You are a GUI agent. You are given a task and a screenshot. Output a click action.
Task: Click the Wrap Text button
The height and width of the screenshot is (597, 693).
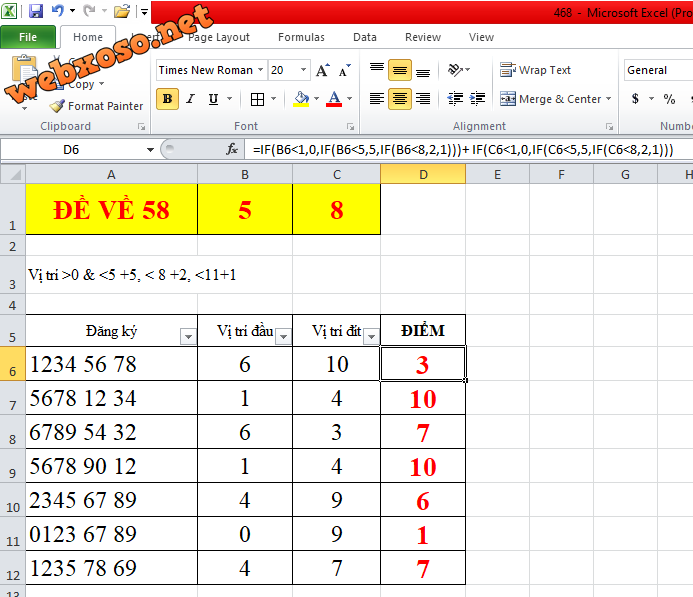tap(536, 70)
